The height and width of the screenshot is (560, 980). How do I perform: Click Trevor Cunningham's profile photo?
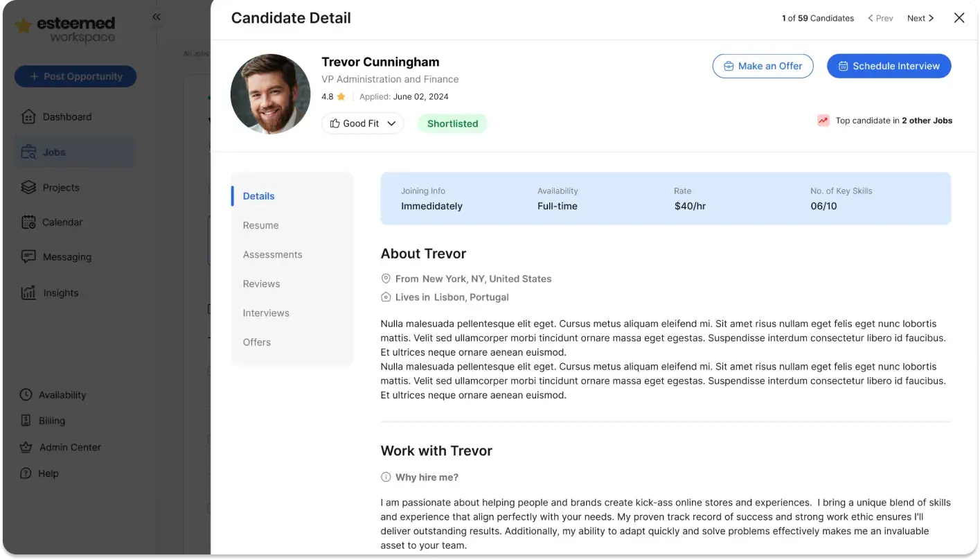270,94
